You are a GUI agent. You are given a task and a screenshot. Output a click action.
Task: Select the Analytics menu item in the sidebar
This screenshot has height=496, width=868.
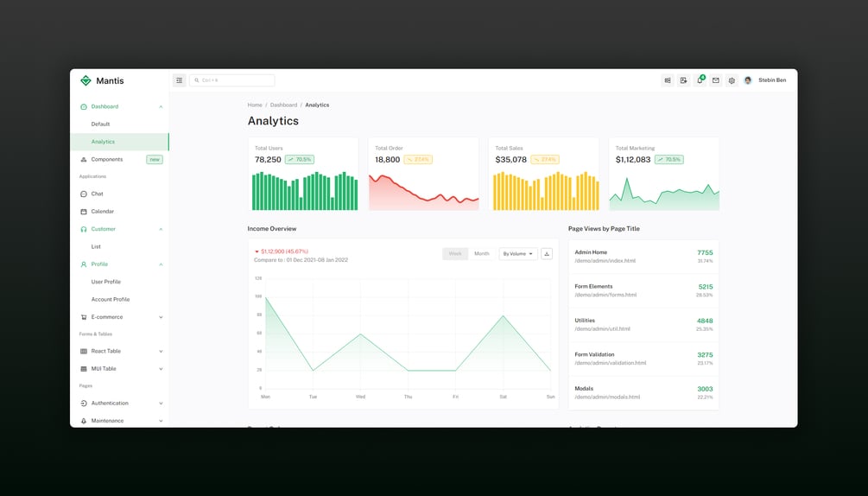click(119, 142)
